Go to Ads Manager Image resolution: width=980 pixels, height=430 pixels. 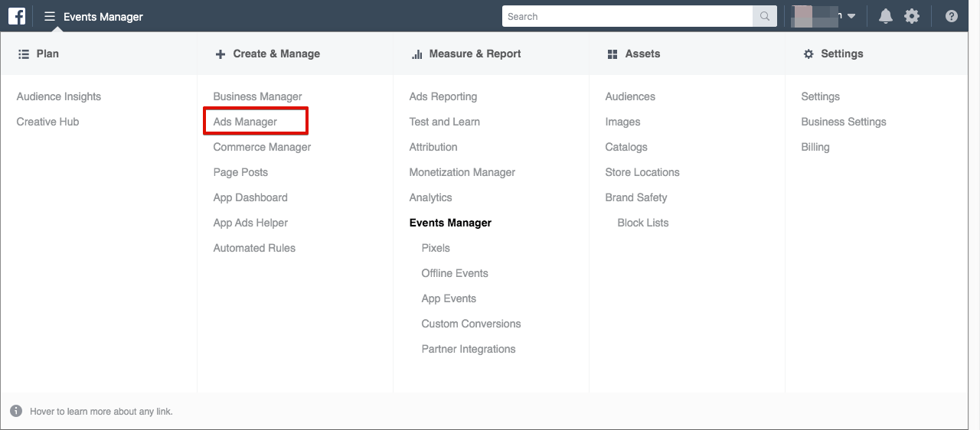[x=245, y=122]
